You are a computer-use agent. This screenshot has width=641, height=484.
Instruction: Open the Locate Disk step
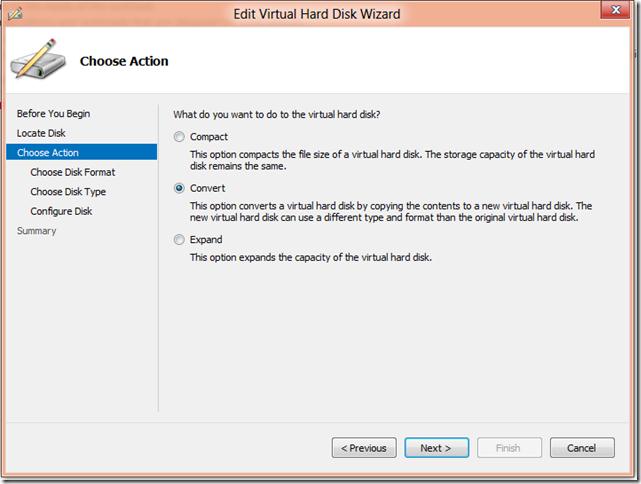(41, 133)
